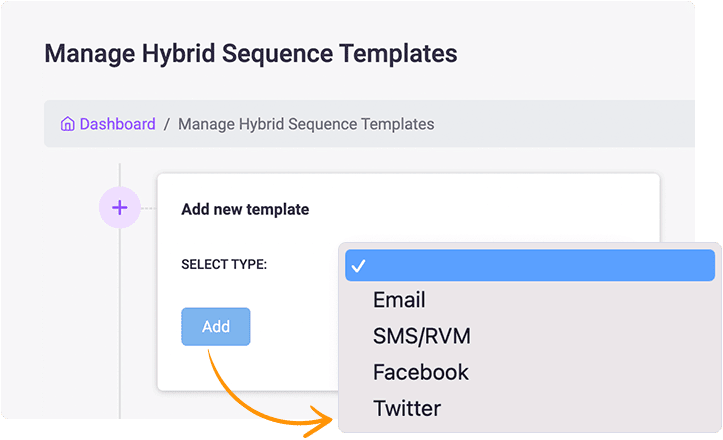Select the SMS/RVM option

click(421, 336)
